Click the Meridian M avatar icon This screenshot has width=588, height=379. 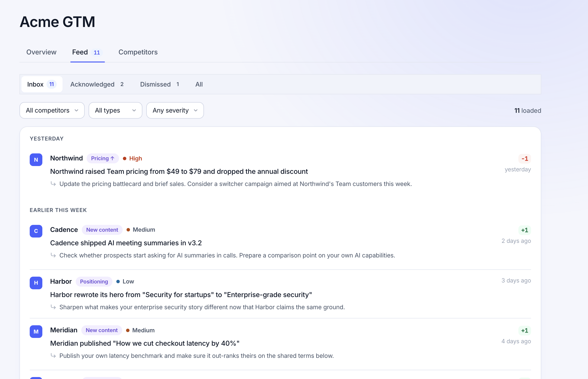coord(36,332)
